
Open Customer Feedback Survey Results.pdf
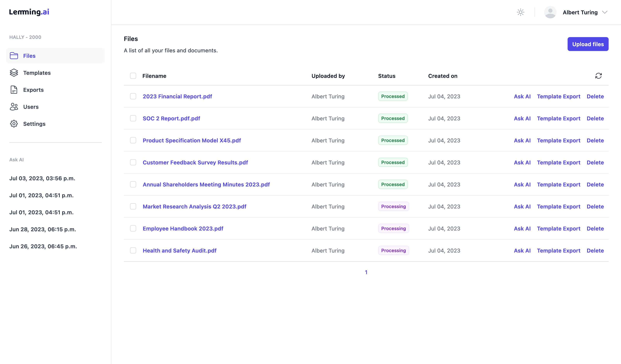coord(195,162)
